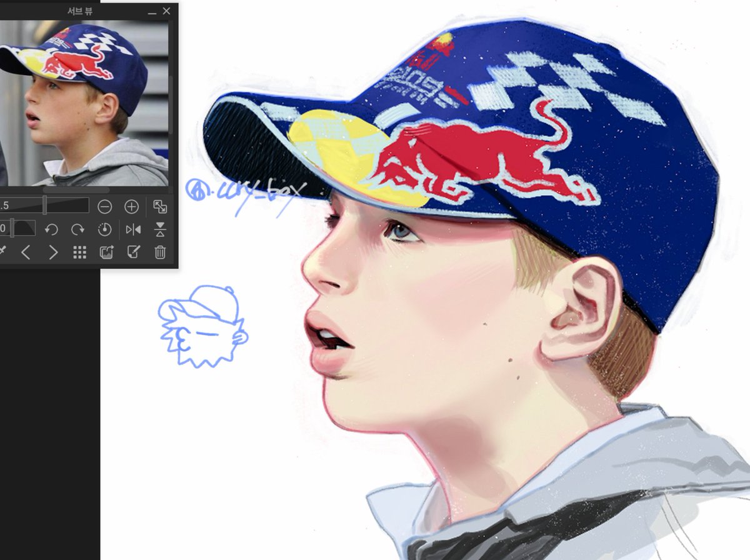Show the previous Sub View image
Screen dimensions: 750x560
[x=26, y=252]
